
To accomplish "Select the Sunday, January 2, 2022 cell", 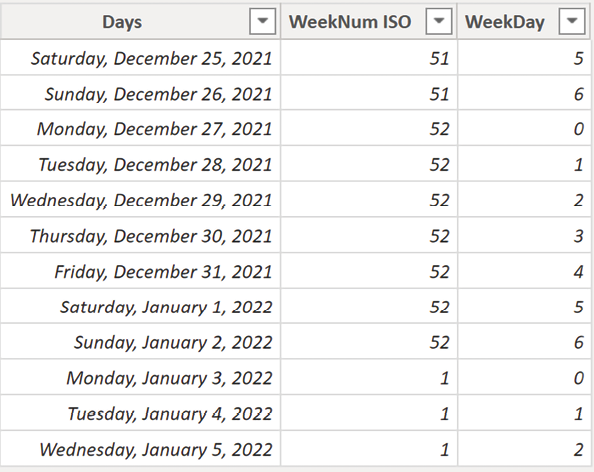I will click(140, 342).
